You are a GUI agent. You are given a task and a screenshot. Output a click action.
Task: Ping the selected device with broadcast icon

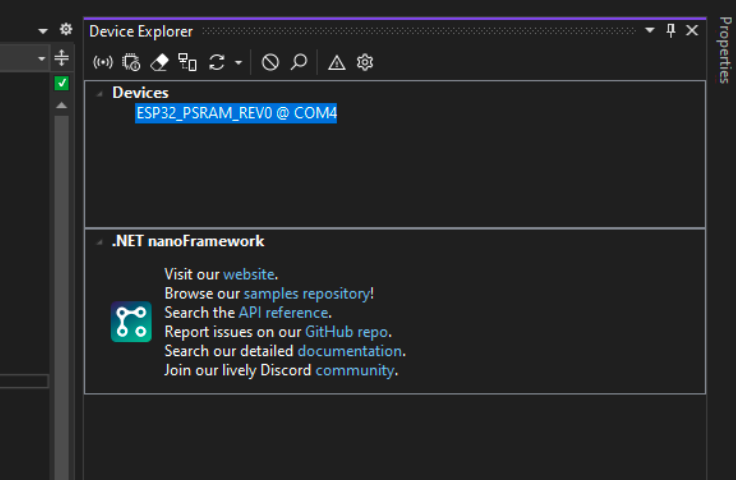[103, 62]
